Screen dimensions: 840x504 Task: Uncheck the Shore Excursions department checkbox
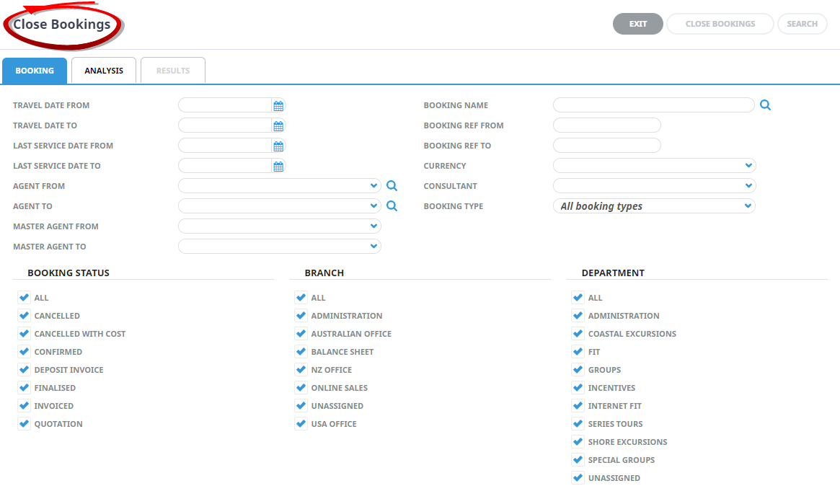tap(578, 442)
